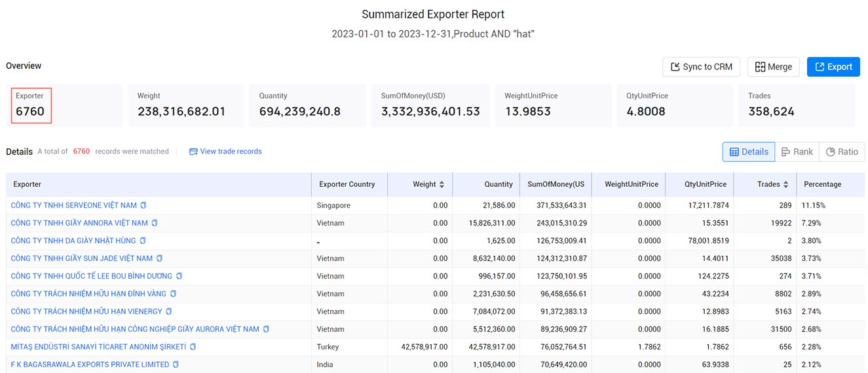Open CÔNG TY TNHH SERVEONE VIỆT NAM exporter

coord(74,205)
